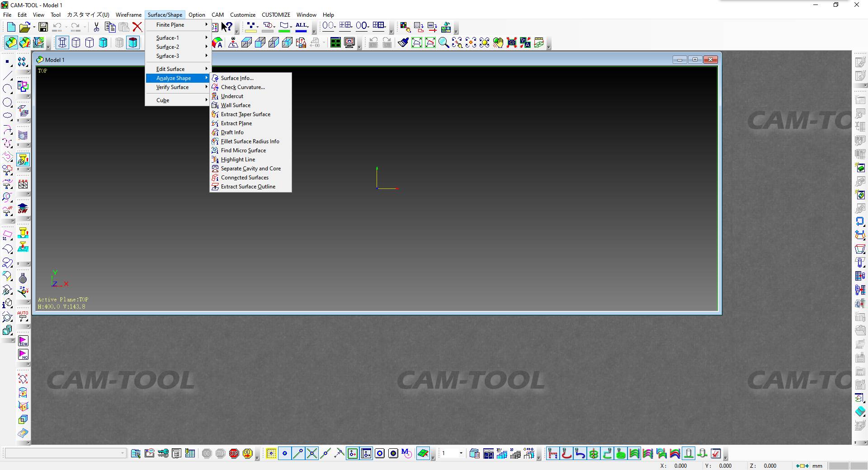The image size is (868, 470).
Task: Click the measure M icon in bottom toolbar
Action: click(406, 453)
